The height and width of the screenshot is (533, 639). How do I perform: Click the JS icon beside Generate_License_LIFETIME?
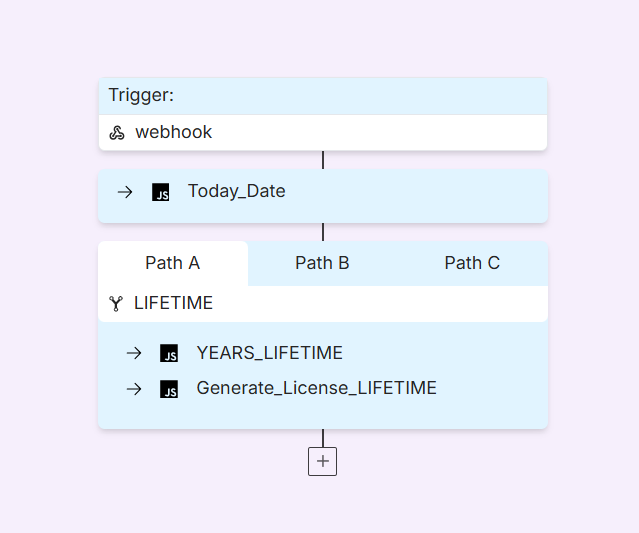169,389
